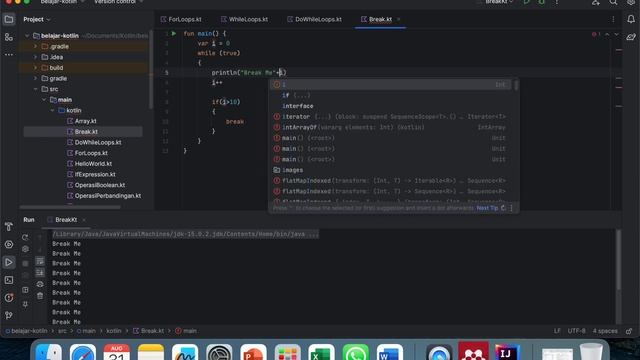
Task: Click Next Tip link in completion popup
Action: (487, 208)
